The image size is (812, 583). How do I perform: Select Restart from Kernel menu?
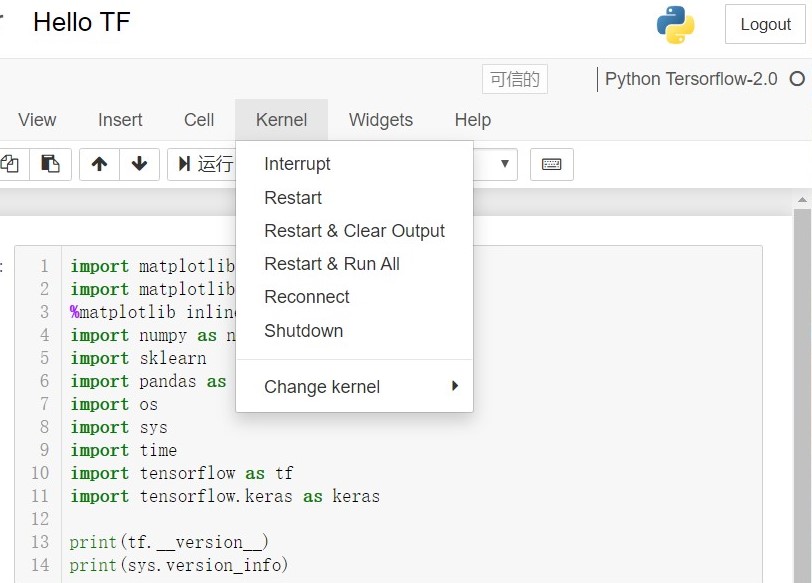[354, 197]
